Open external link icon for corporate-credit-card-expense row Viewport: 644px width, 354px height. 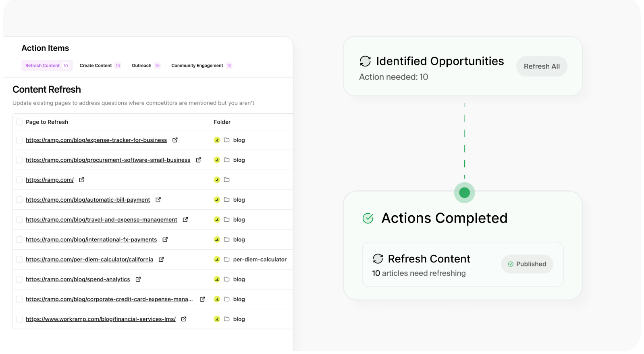(x=202, y=299)
